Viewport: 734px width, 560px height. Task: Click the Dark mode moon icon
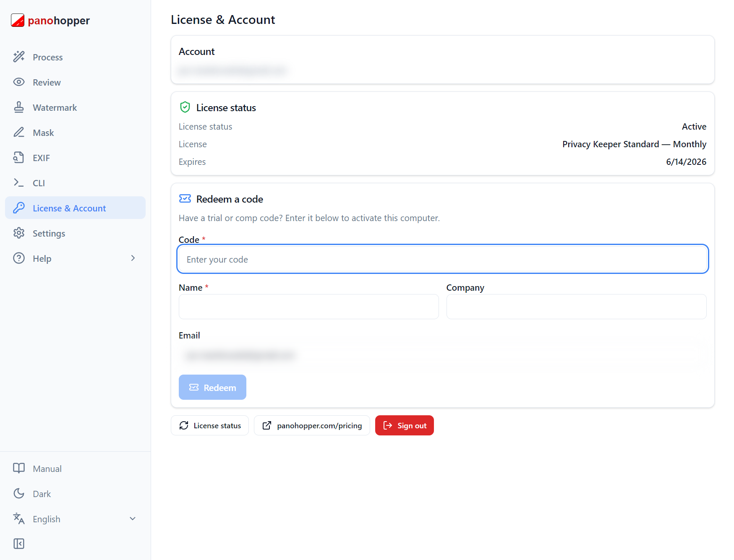tap(19, 493)
